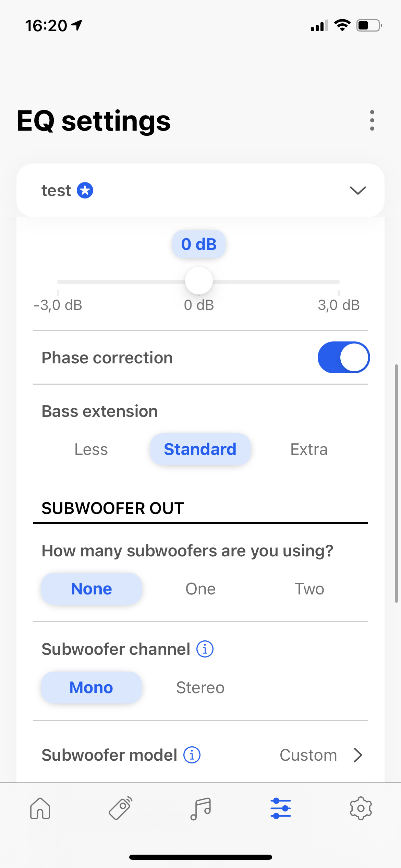The height and width of the screenshot is (868, 401).
Task: Open the three-dot more options menu
Action: tap(372, 120)
